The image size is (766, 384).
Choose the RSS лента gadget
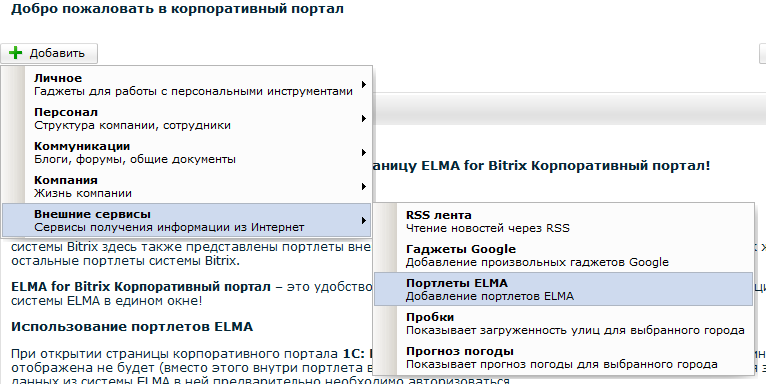click(564, 221)
